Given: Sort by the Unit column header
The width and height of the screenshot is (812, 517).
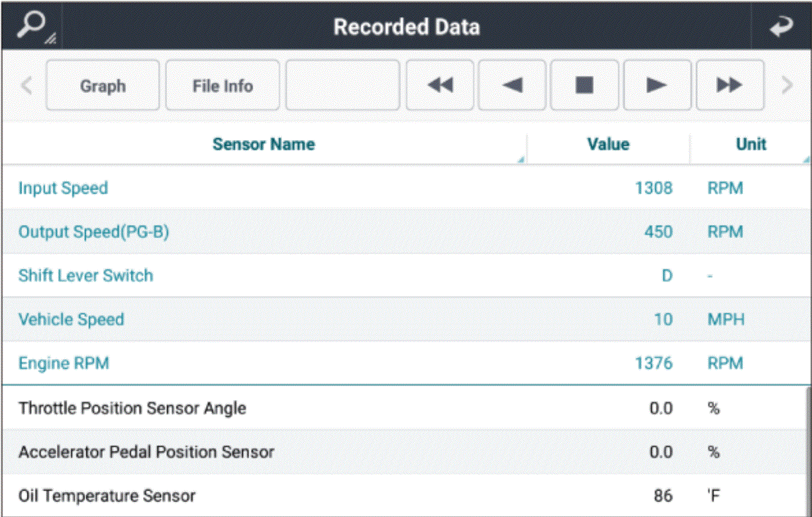Looking at the screenshot, I should click(x=751, y=144).
